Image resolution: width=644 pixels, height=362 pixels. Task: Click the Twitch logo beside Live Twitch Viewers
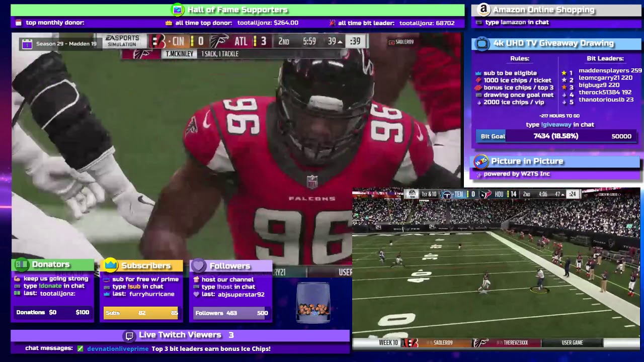pos(129,335)
